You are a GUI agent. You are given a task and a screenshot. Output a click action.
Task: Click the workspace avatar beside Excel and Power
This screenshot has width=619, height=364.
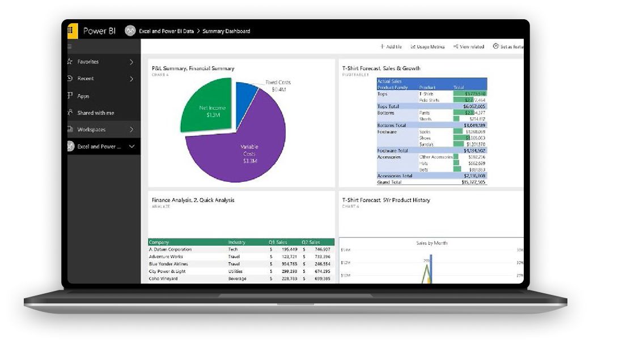[x=71, y=146]
